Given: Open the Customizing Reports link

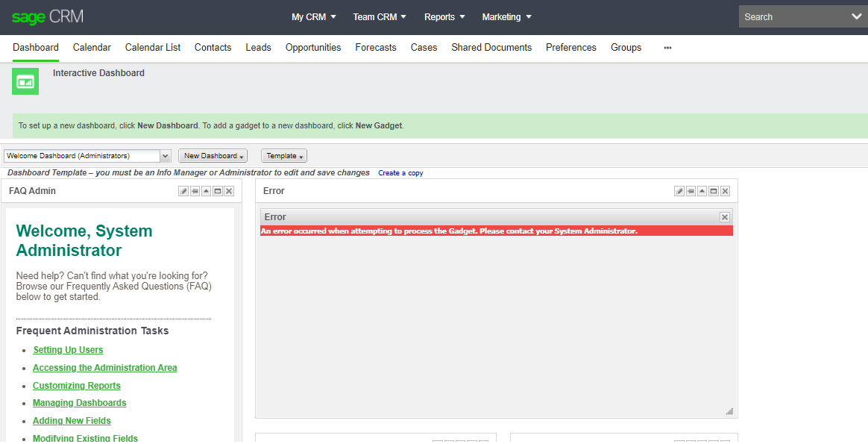Looking at the screenshot, I should click(x=76, y=386).
